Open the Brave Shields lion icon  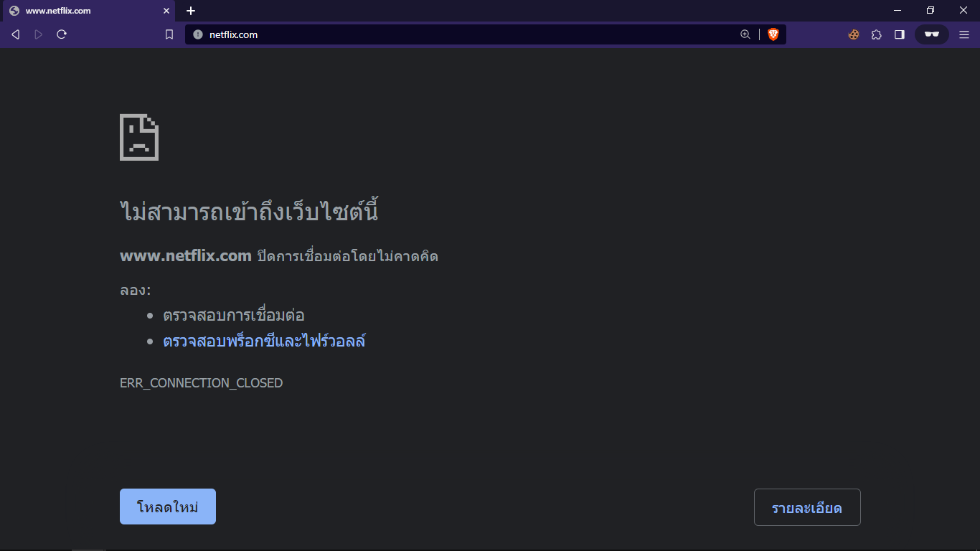pos(773,34)
